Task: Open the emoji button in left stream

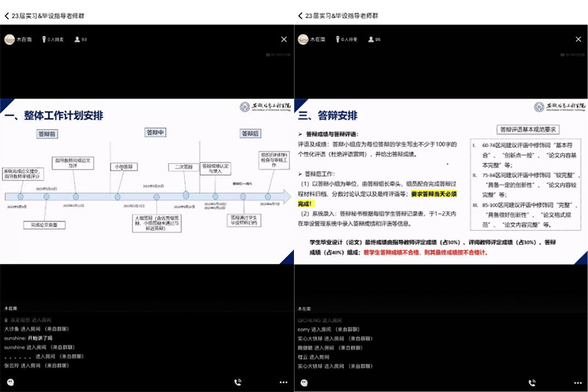Action: (10, 382)
